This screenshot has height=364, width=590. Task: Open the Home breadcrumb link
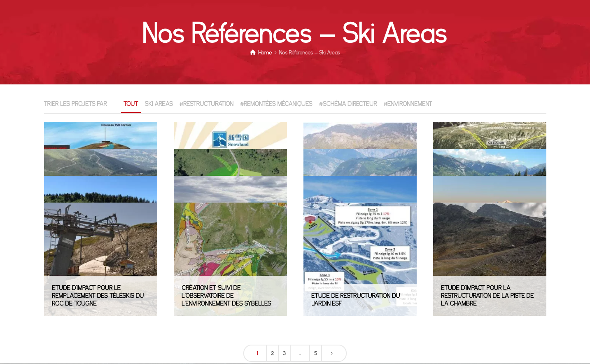click(x=265, y=53)
